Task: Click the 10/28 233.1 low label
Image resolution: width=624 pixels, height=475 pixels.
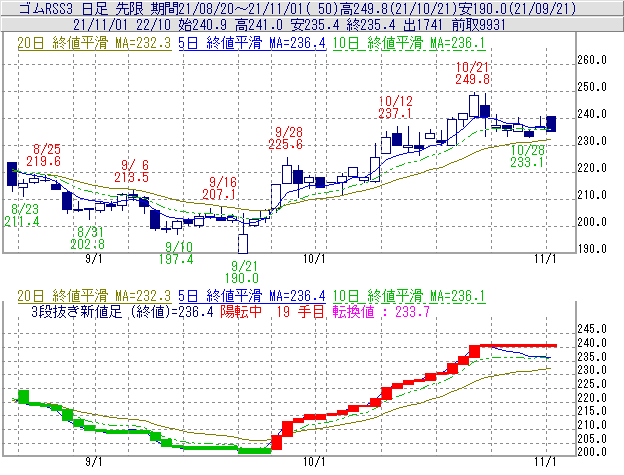Action: [527, 156]
